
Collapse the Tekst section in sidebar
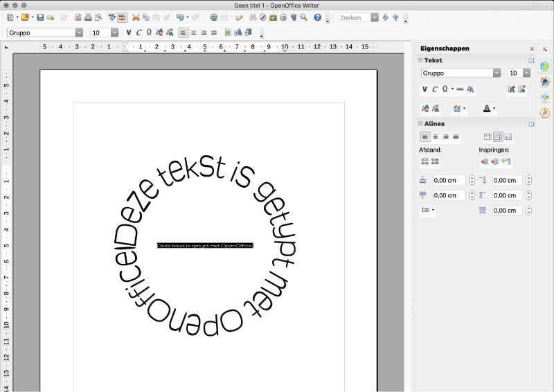click(x=420, y=60)
